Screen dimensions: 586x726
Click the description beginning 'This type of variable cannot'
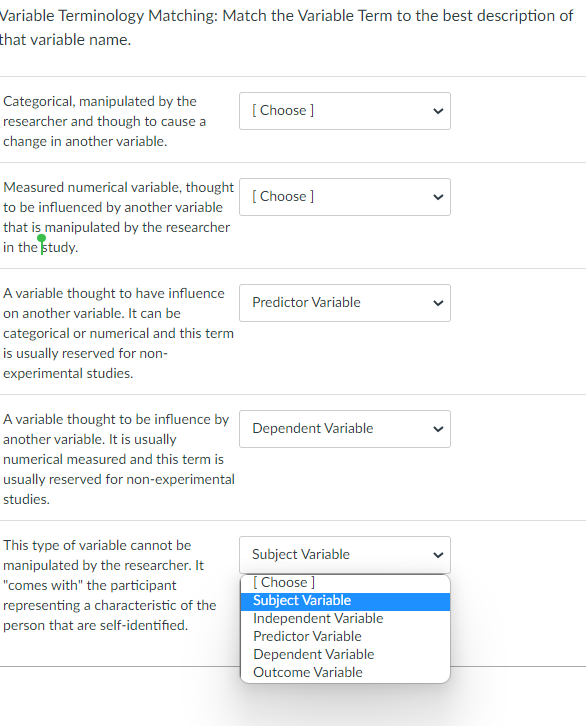[110, 586]
